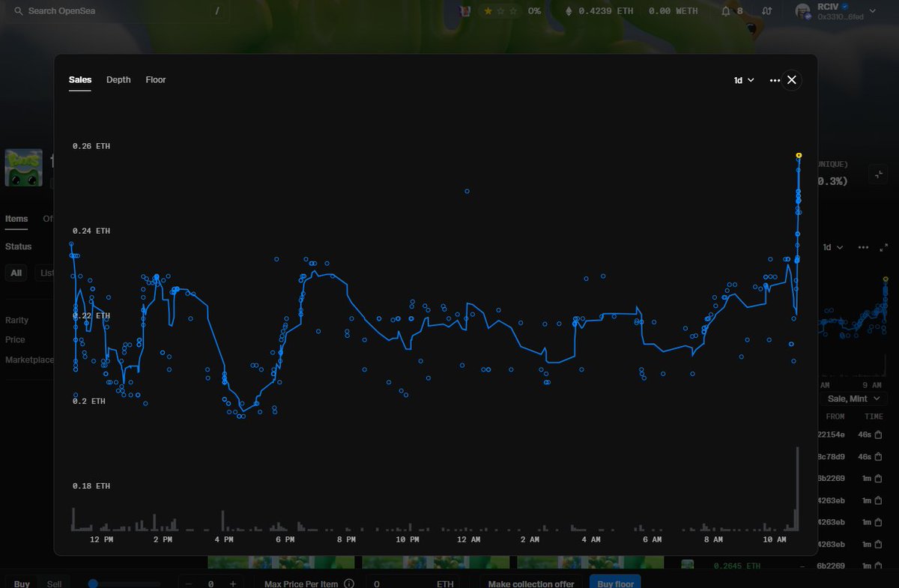Increase item quantity with plus button
Viewport: 899px width, 588px height.
(x=233, y=584)
